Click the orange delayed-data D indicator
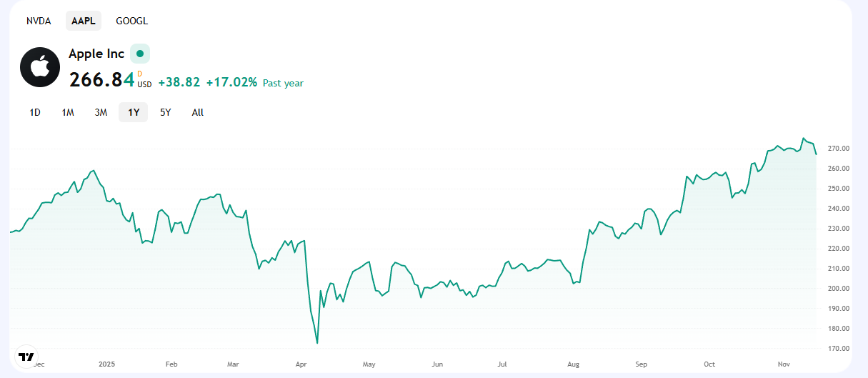 pyautogui.click(x=140, y=74)
